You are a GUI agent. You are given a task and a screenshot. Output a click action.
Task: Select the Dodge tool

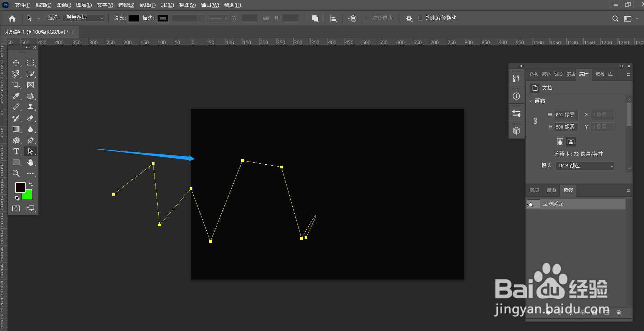pyautogui.click(x=16, y=140)
